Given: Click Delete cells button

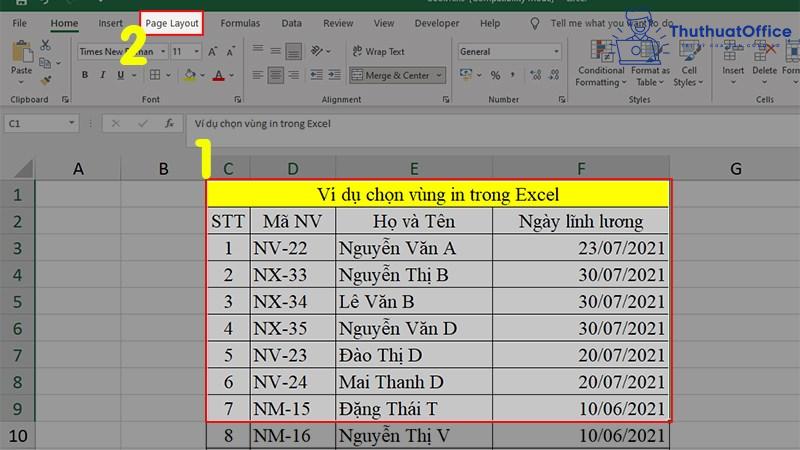Looking at the screenshot, I should click(764, 63).
